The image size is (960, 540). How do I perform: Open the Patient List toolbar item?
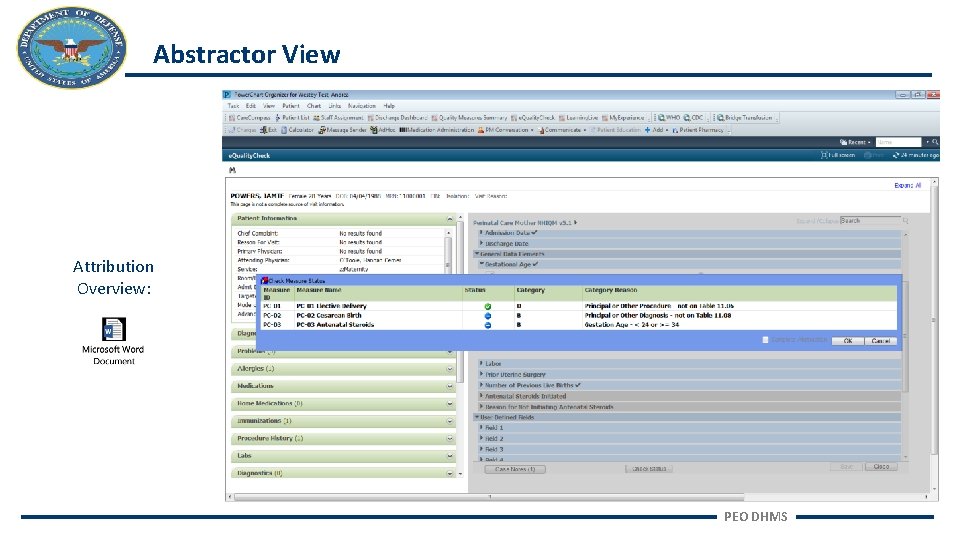click(293, 118)
